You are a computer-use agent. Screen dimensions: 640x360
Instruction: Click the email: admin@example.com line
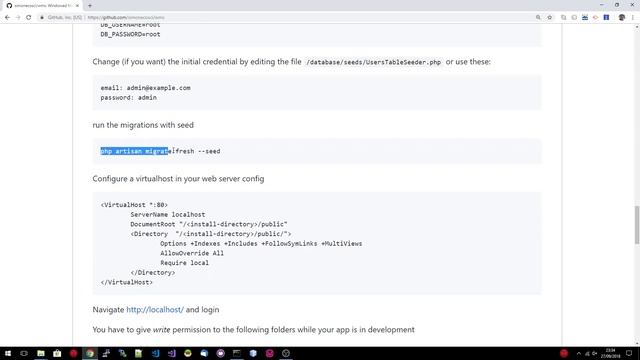click(145, 88)
